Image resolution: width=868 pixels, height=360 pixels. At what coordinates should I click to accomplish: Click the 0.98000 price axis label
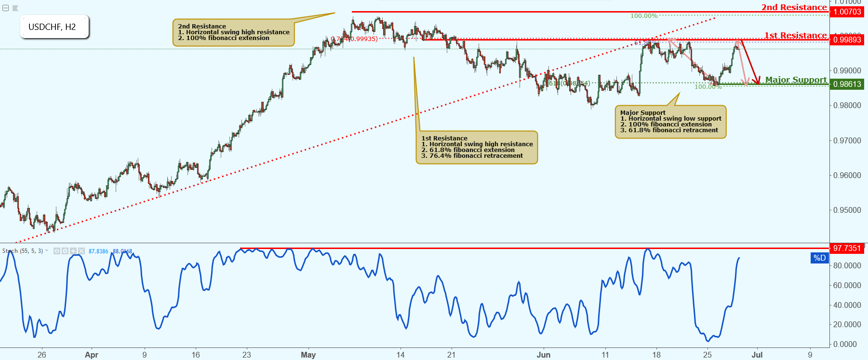click(x=847, y=105)
